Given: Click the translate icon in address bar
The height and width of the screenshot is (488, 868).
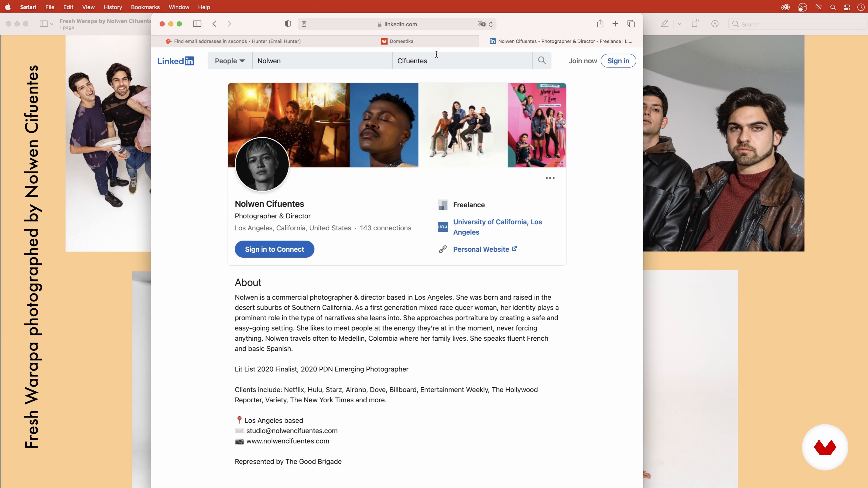Looking at the screenshot, I should click(x=481, y=24).
